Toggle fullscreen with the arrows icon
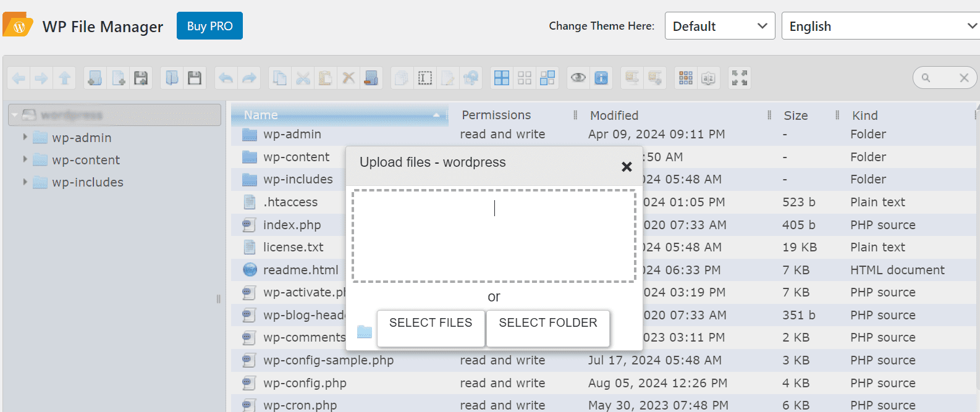 [x=740, y=78]
